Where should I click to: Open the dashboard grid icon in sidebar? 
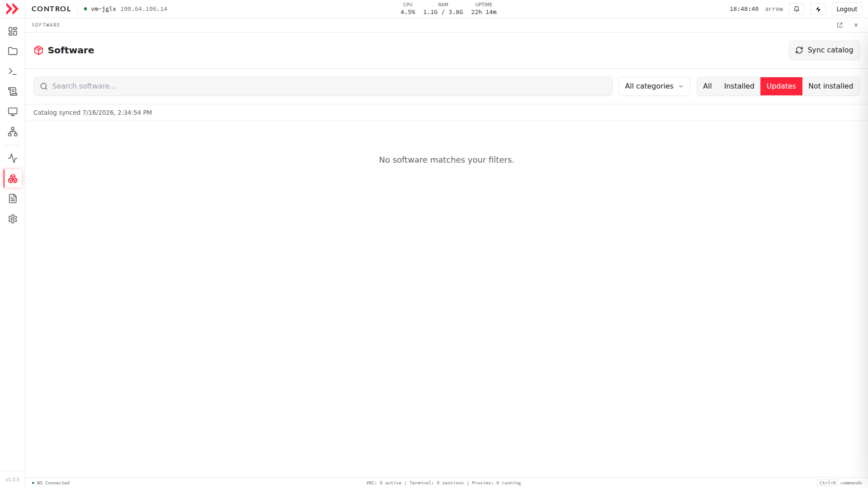pyautogui.click(x=13, y=31)
